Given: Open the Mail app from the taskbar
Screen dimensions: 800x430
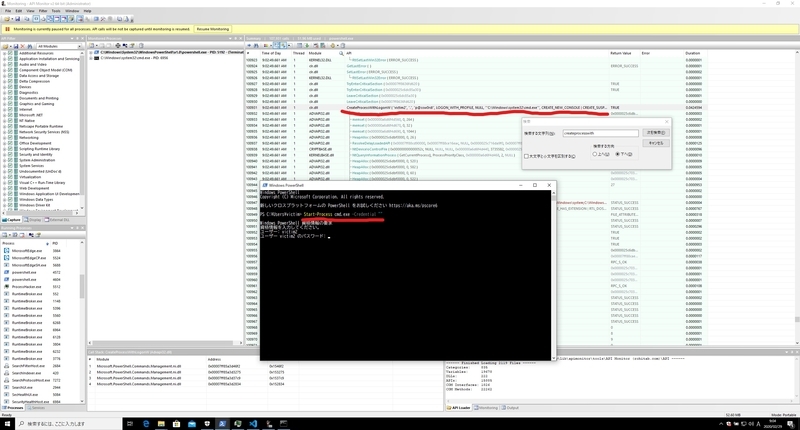Looking at the screenshot, I should click(x=192, y=423).
